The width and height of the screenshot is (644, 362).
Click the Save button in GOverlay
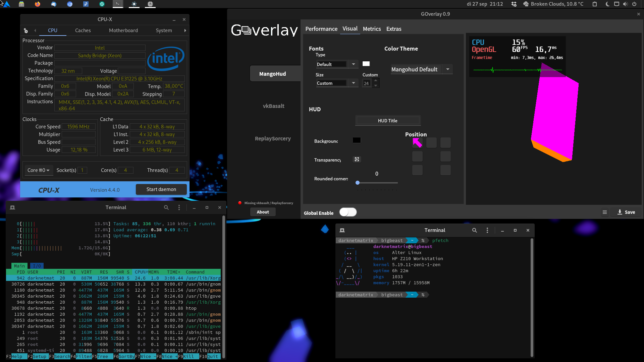point(626,212)
